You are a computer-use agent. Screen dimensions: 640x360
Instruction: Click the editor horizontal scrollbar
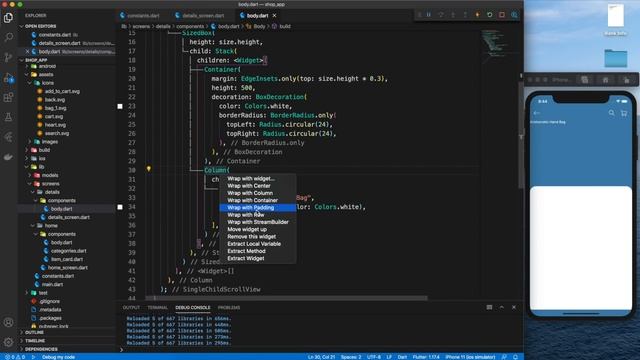287,298
